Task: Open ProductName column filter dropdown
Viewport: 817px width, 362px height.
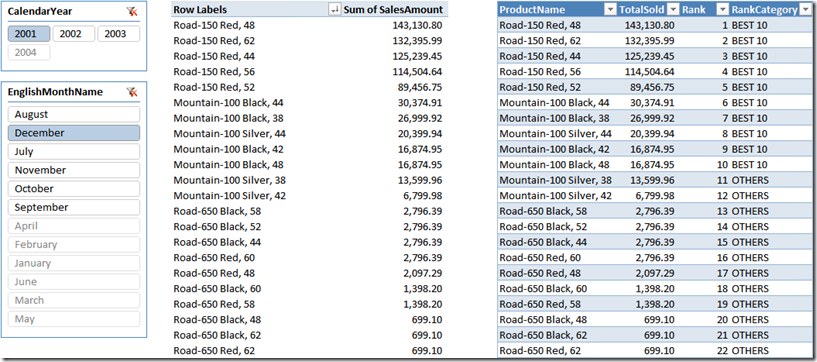Action: [610, 9]
